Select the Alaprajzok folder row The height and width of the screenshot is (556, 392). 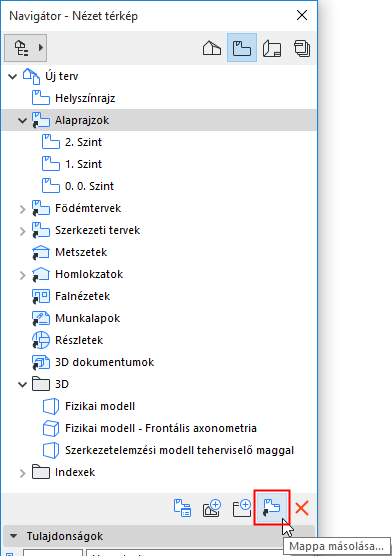[x=159, y=120]
